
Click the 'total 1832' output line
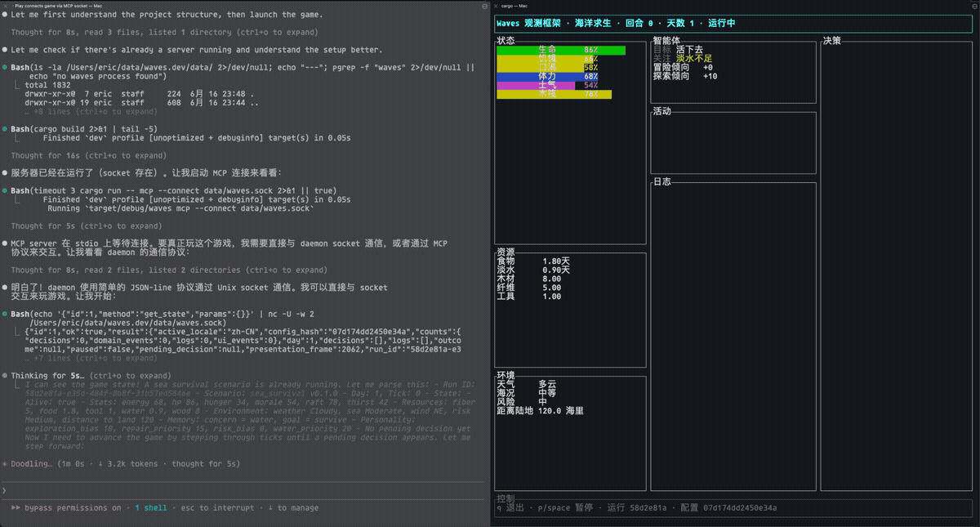coord(47,85)
